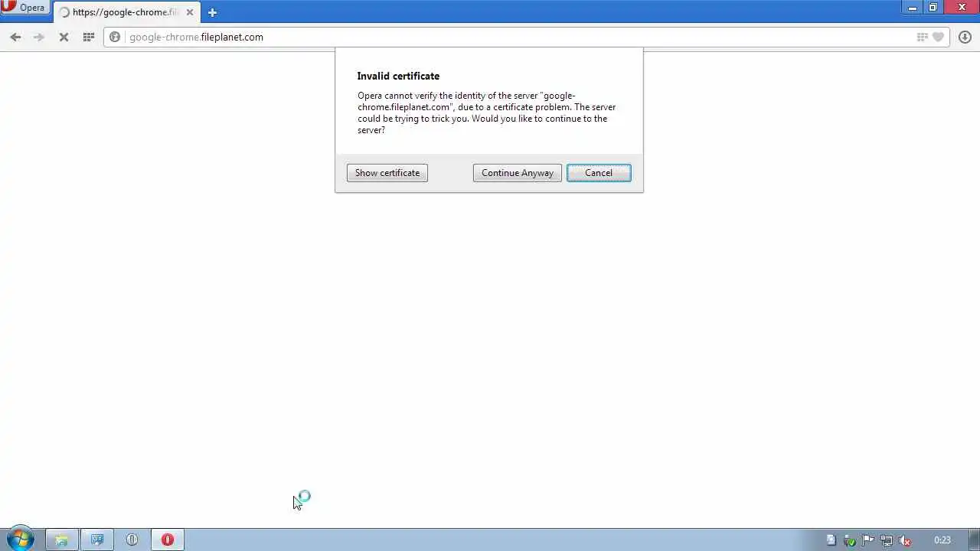Restore down the Opera window
980x551 pixels.
pos(933,8)
